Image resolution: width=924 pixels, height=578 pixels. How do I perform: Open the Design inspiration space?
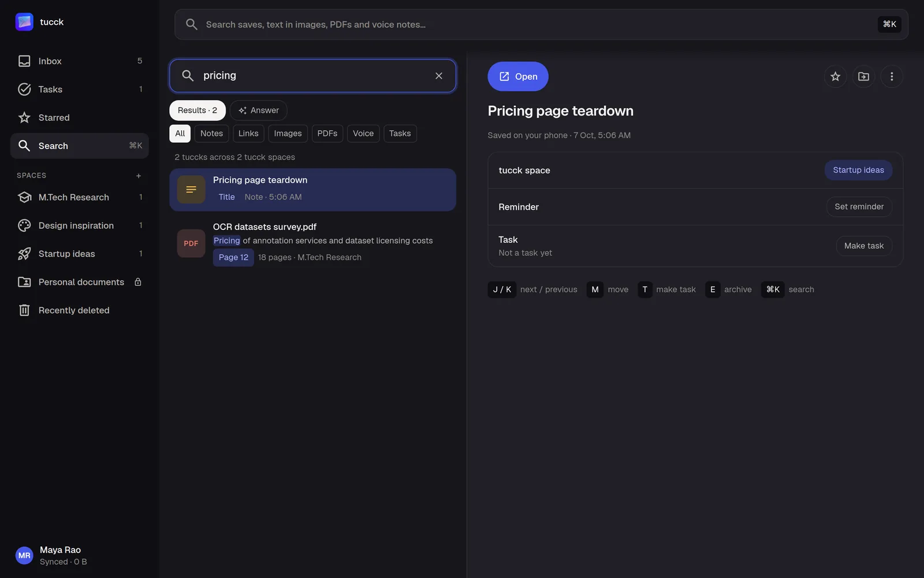[80, 226]
